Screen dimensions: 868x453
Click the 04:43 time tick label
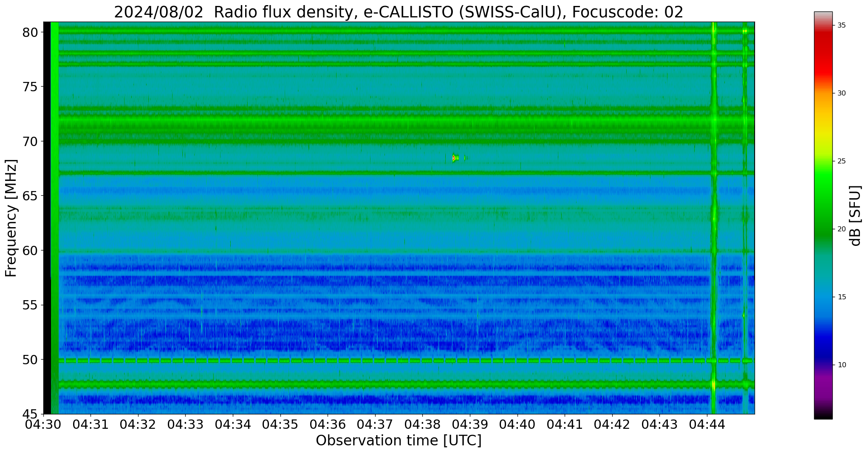(660, 425)
